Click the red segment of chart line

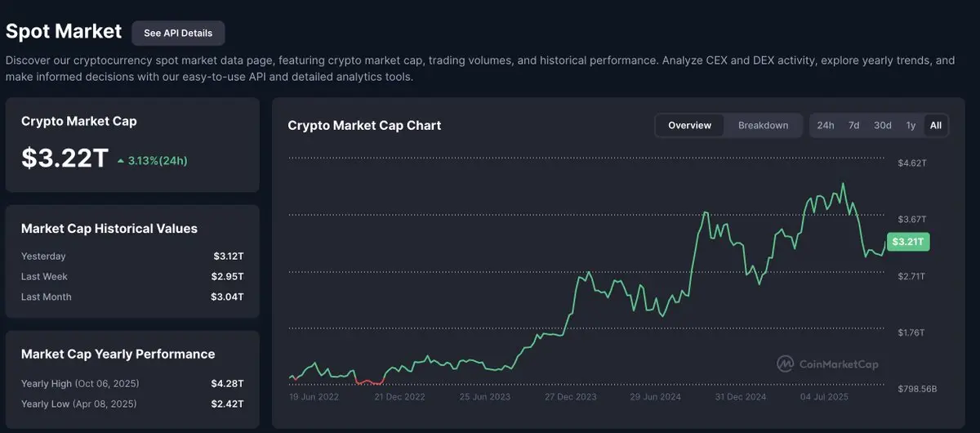370,382
